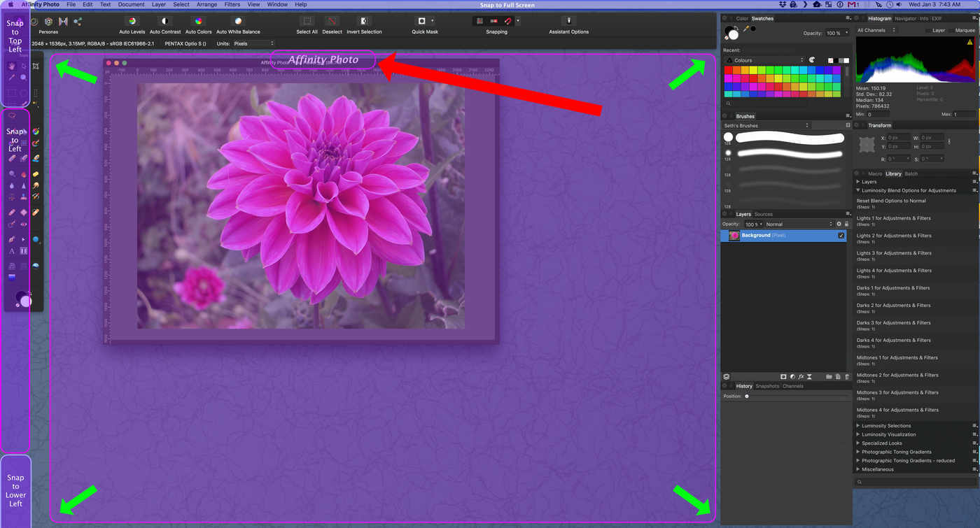The height and width of the screenshot is (528, 980).
Task: Click the Deselect toolbar icon
Action: click(x=332, y=22)
